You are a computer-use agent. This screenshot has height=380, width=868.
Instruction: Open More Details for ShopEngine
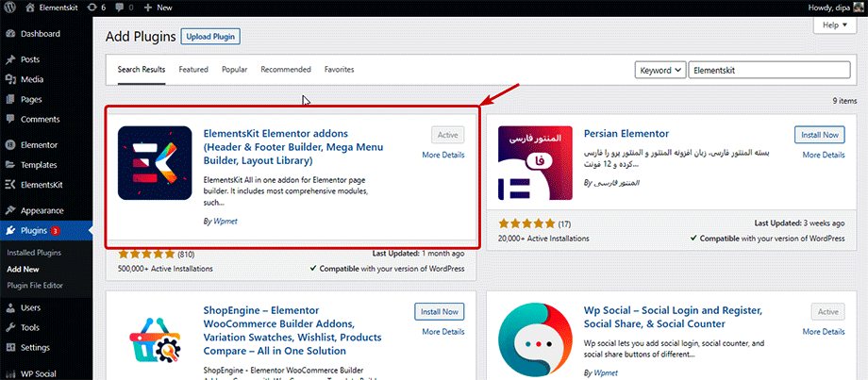tap(443, 332)
